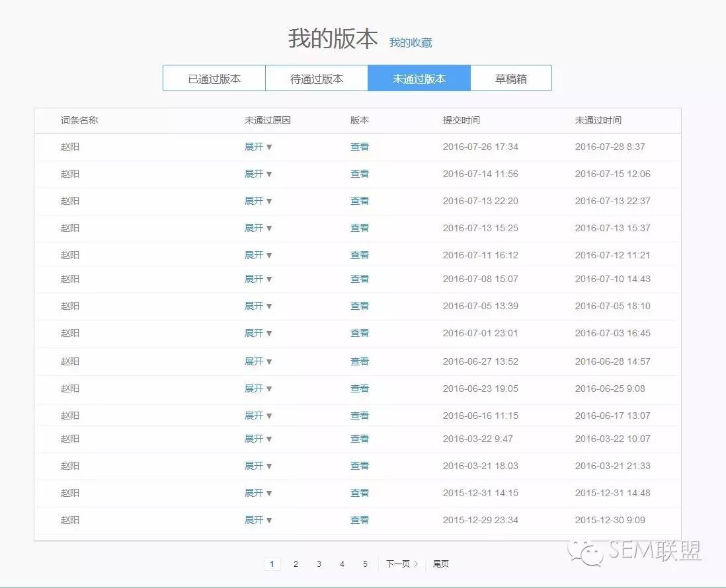This screenshot has width=726, height=588.
Task: Open 我的收藏 link
Action: click(x=411, y=42)
